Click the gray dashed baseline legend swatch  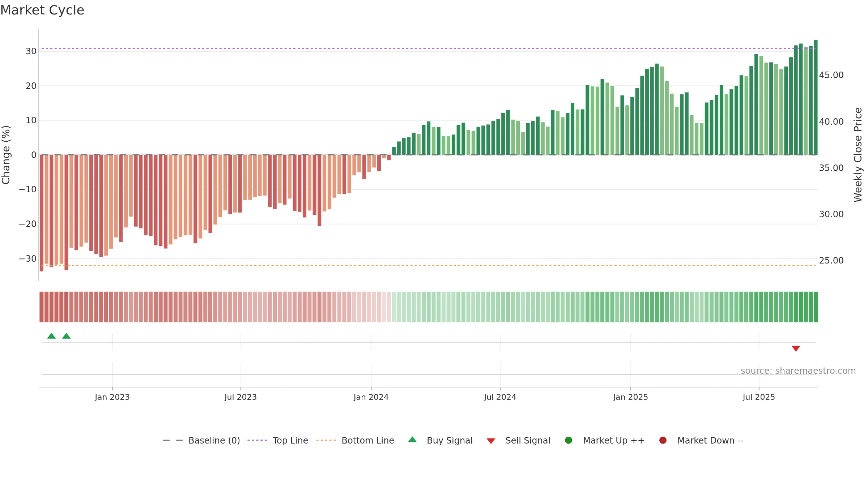point(173,440)
